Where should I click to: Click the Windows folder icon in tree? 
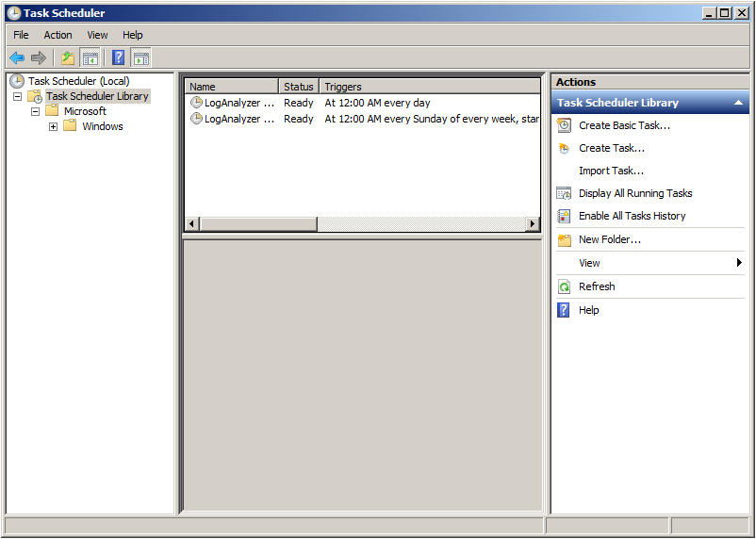click(70, 126)
